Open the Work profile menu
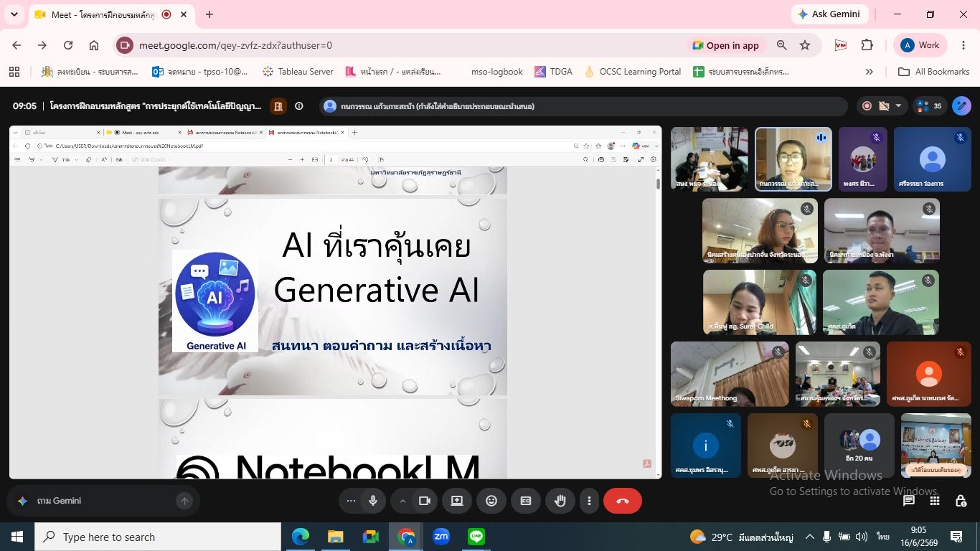The width and height of the screenshot is (980, 551). [x=921, y=45]
